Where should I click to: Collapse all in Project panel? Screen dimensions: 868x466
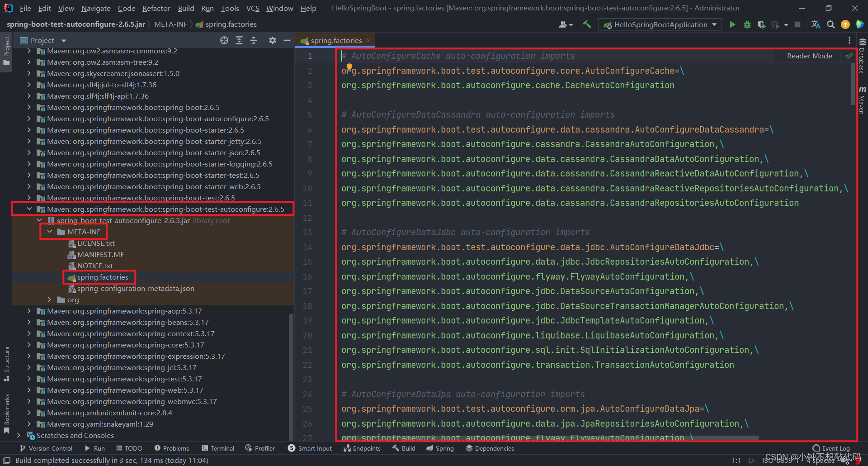point(254,40)
